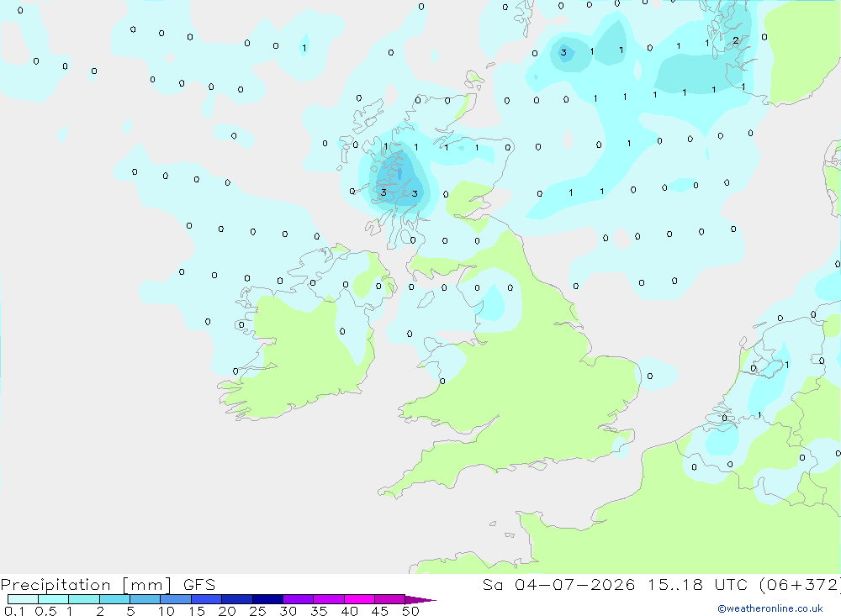Click the legend scale label '30'
The image size is (841, 616).
288,611
